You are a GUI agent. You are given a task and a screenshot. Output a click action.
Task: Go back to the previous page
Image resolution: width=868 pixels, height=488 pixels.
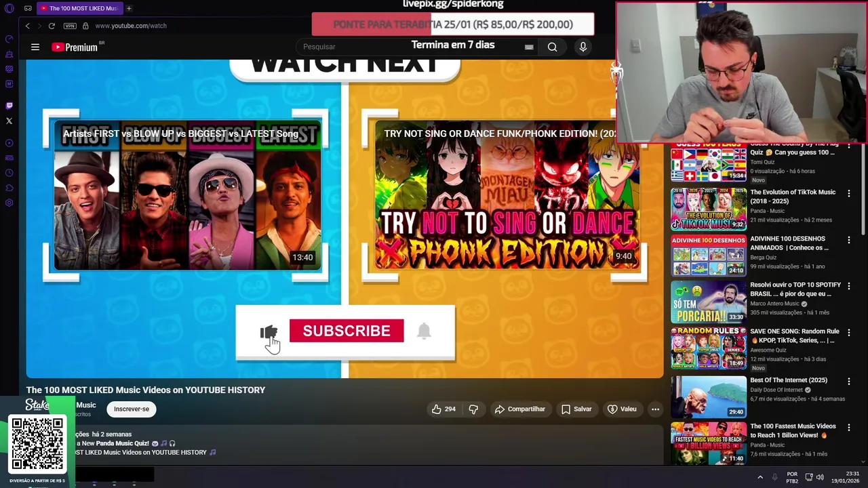coord(27,26)
